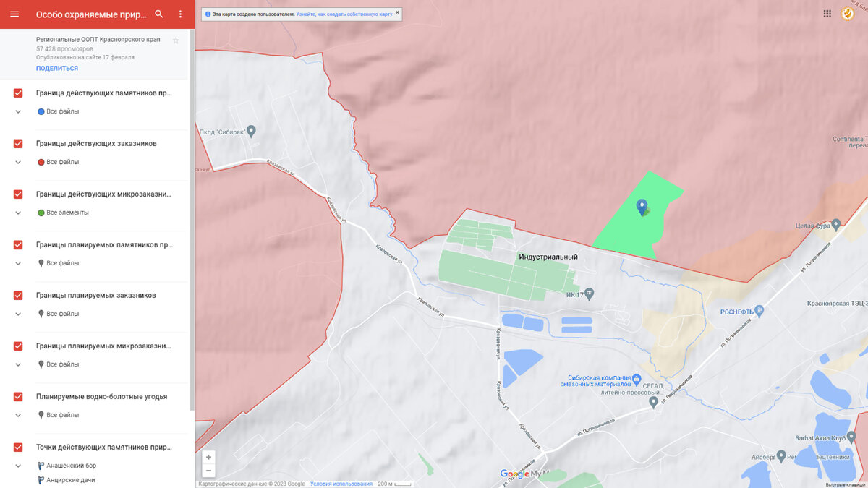Expand Границы планируемых памятников layer chevron
Screen dimensions: 868x488
click(x=18, y=263)
